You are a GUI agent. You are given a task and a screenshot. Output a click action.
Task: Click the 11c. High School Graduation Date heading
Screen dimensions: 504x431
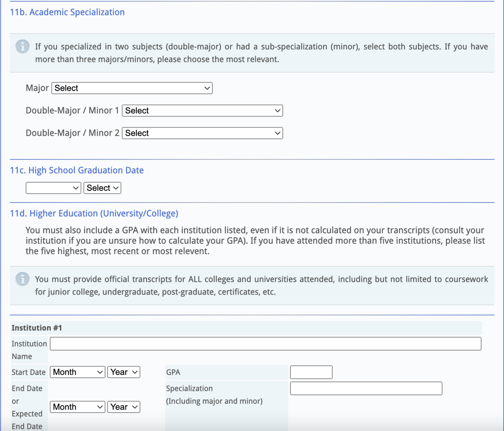coord(77,170)
